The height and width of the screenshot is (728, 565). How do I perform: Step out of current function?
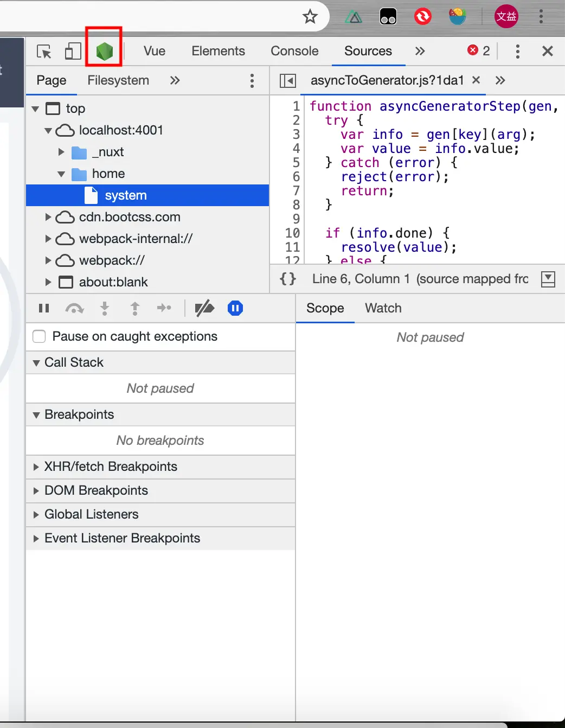tap(135, 308)
